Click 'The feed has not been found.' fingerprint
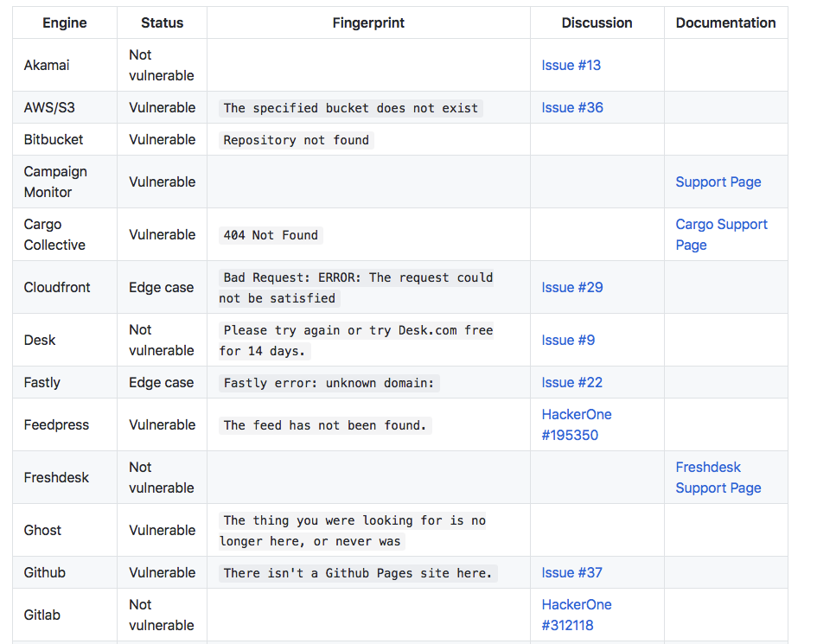Image resolution: width=817 pixels, height=644 pixels. coord(325,425)
